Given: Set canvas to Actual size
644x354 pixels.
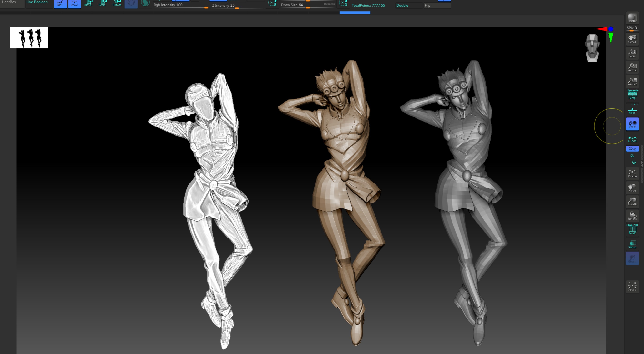Looking at the screenshot, I should (x=632, y=67).
